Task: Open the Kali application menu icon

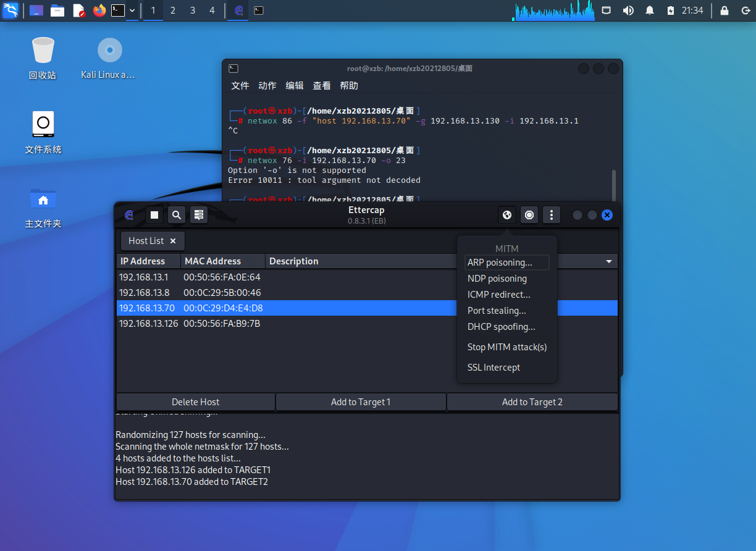Action: point(10,11)
